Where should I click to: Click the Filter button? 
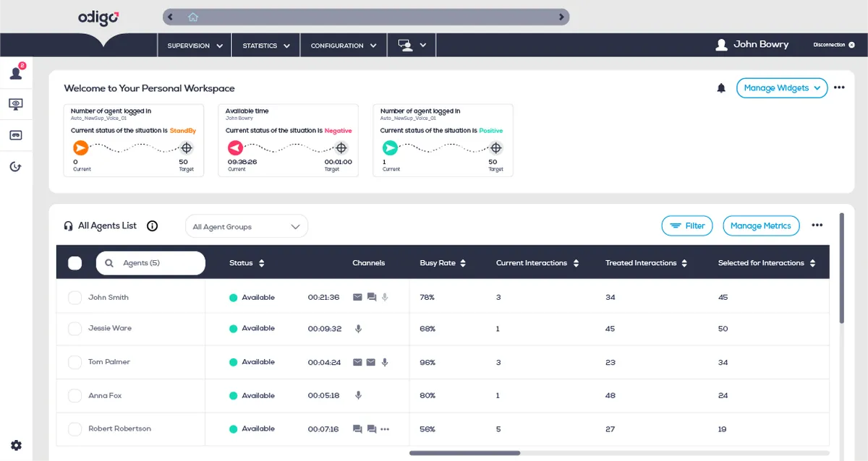[x=686, y=226]
